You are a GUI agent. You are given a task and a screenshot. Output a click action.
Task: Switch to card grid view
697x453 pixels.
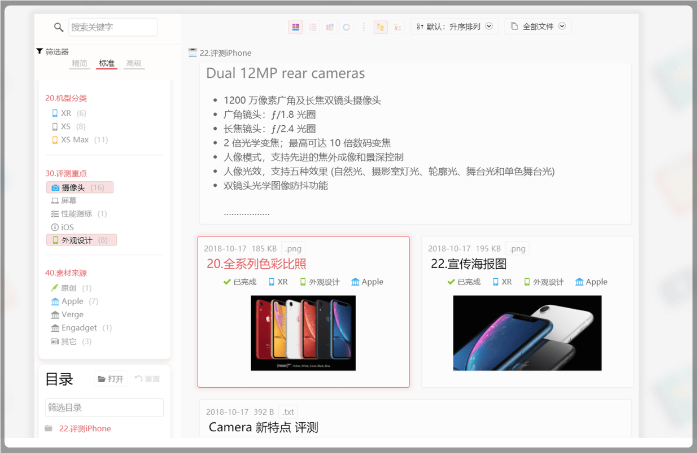(x=296, y=27)
